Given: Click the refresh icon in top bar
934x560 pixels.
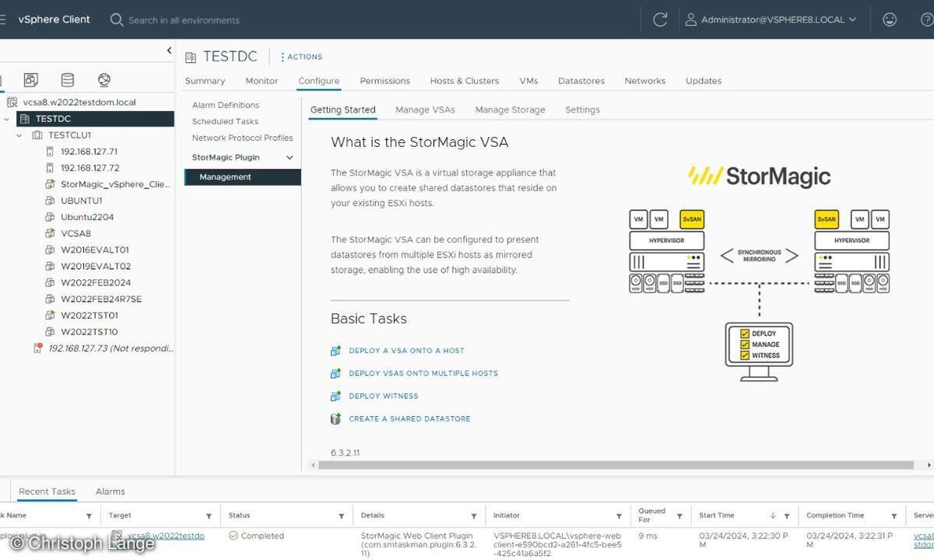Looking at the screenshot, I should coord(660,19).
